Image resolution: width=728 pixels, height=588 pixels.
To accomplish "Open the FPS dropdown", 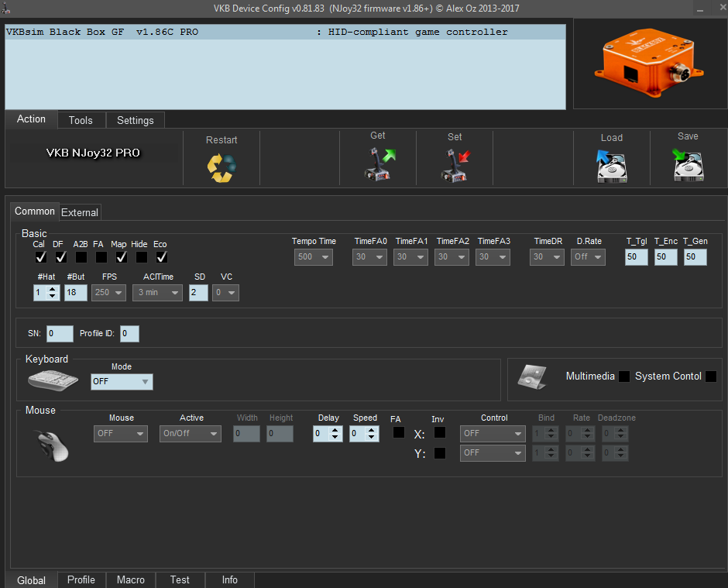I will click(108, 293).
